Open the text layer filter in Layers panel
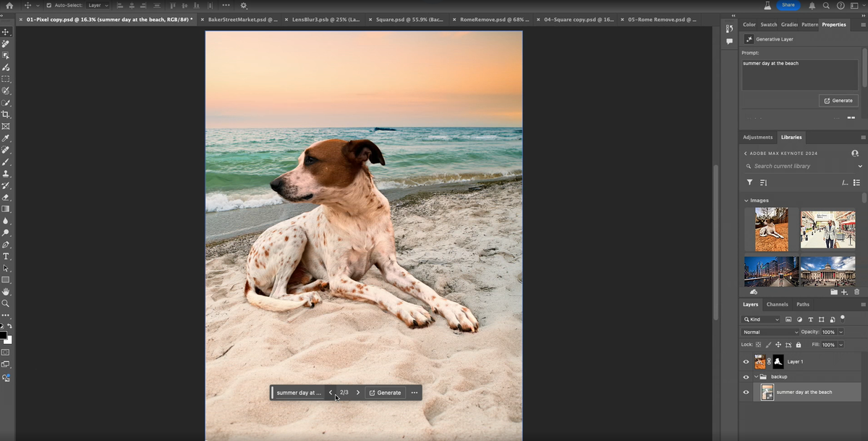Image resolution: width=868 pixels, height=441 pixels. click(x=811, y=319)
